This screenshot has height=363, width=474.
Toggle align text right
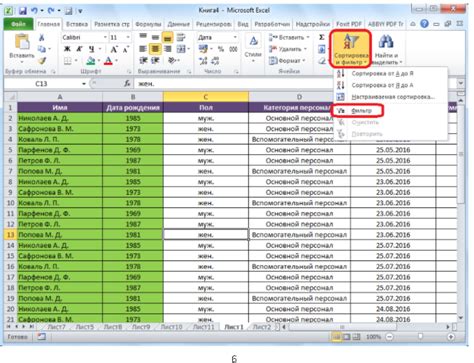(168, 49)
